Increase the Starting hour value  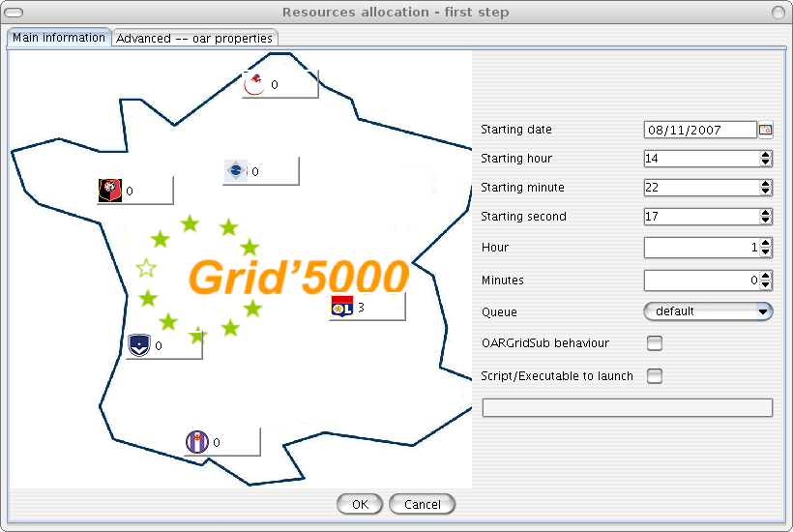pos(766,155)
